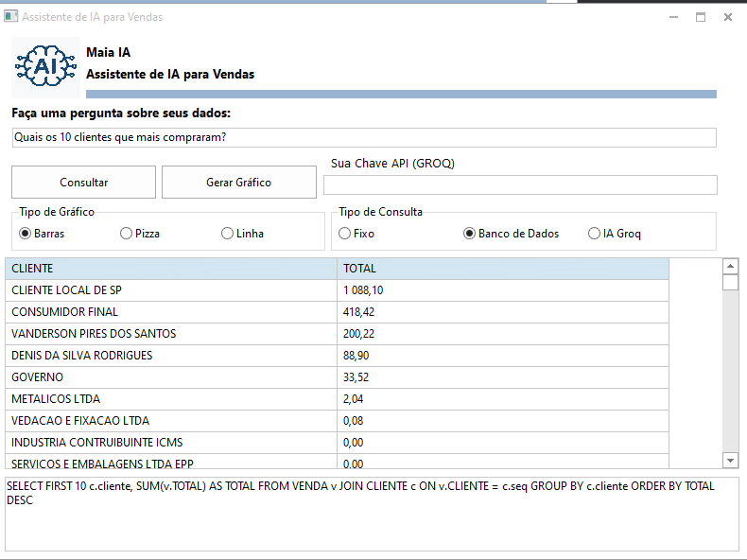Image resolution: width=747 pixels, height=560 pixels.
Task: Click the total value 2,04
Action: coord(353,399)
